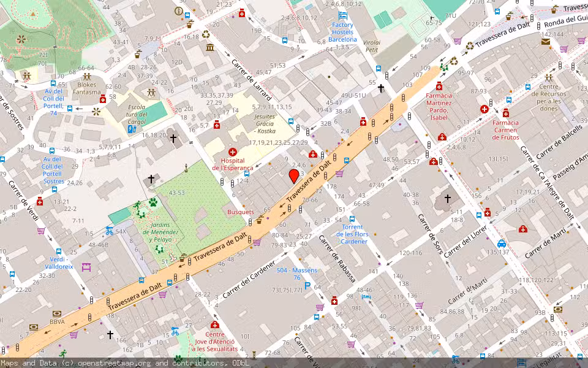This screenshot has width=588, height=368.
Task: Click the bus stop icon above Torrent de les Flors
Action: point(352,219)
